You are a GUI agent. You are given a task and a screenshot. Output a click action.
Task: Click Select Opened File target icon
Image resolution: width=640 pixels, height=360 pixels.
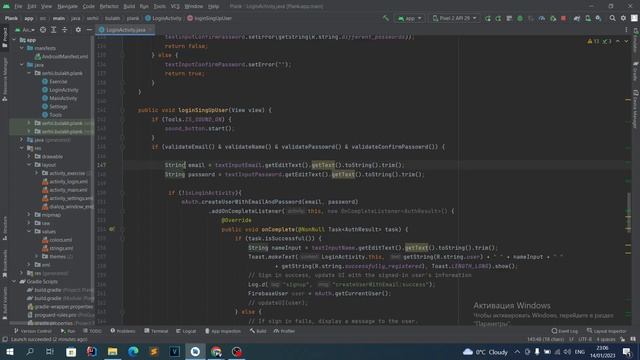point(43,30)
